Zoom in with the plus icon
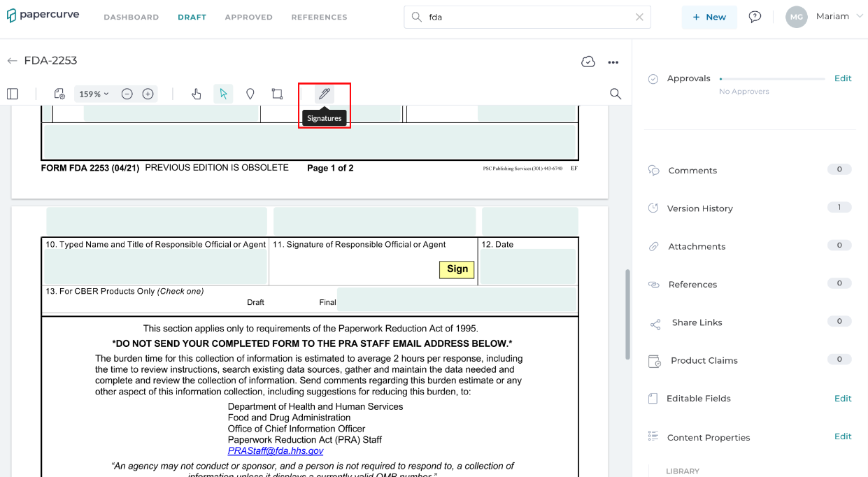 [x=148, y=94]
